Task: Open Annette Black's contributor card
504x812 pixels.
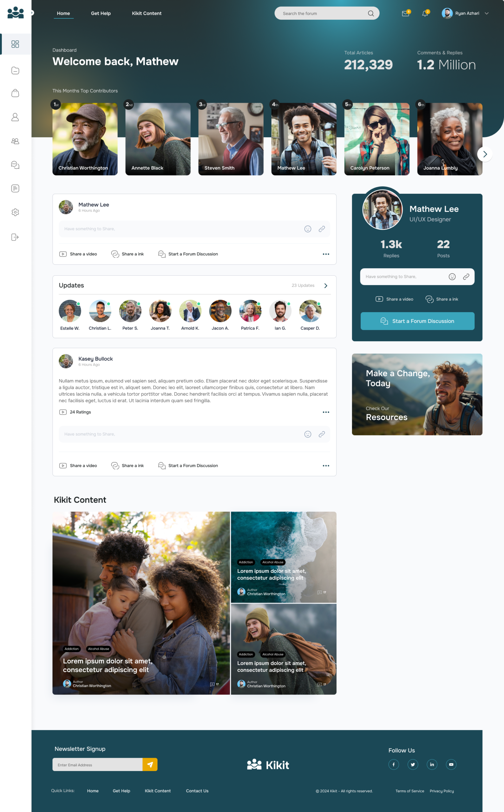Action: [x=158, y=139]
